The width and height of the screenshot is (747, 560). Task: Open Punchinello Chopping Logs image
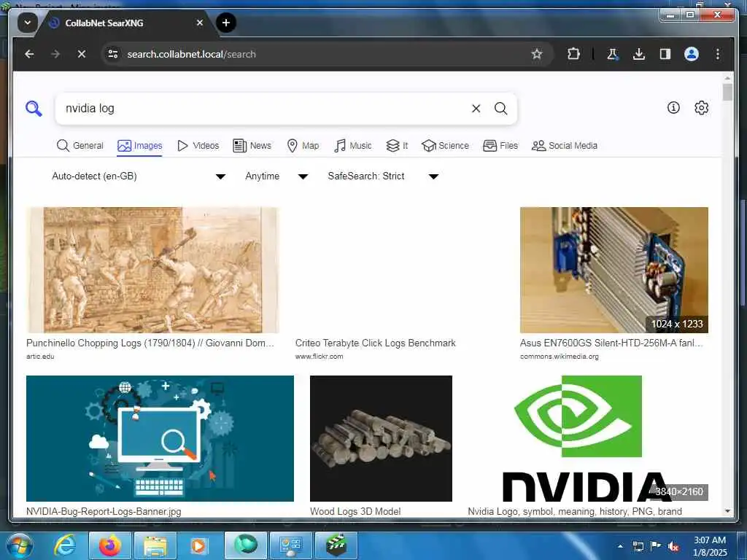pyautogui.click(x=152, y=270)
